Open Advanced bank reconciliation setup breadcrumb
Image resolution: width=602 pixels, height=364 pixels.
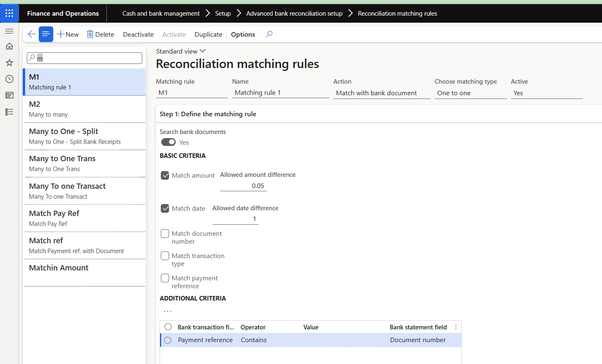(x=294, y=13)
